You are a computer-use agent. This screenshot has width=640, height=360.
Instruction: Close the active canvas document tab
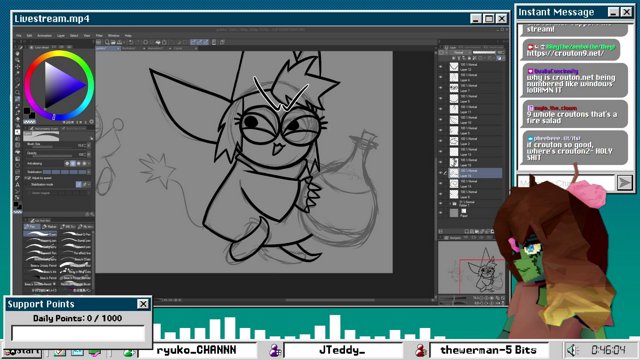118,49
